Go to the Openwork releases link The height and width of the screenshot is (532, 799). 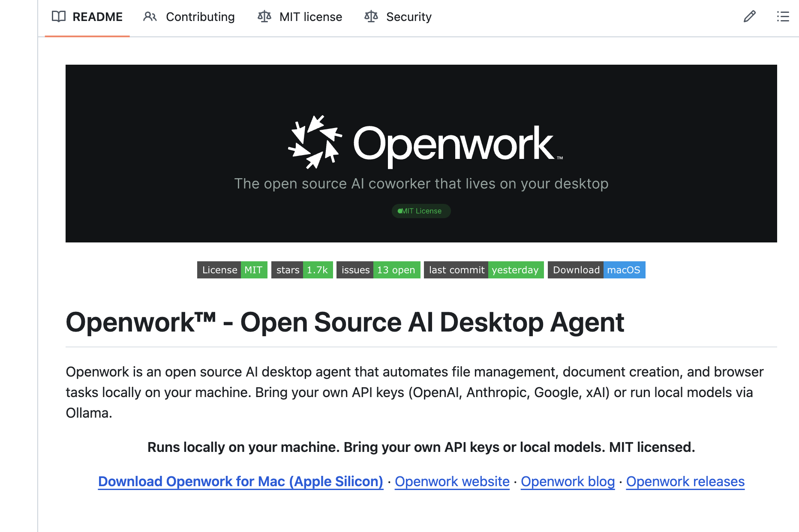pos(685,481)
